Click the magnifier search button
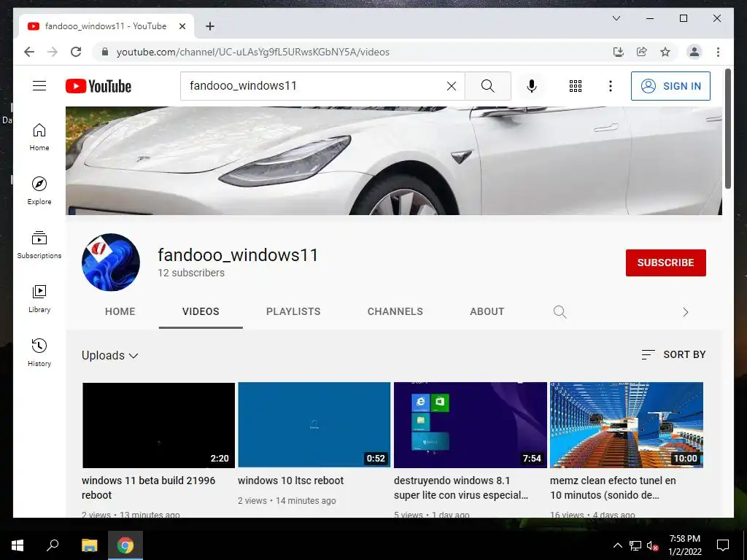This screenshot has height=560, width=747. [x=488, y=86]
